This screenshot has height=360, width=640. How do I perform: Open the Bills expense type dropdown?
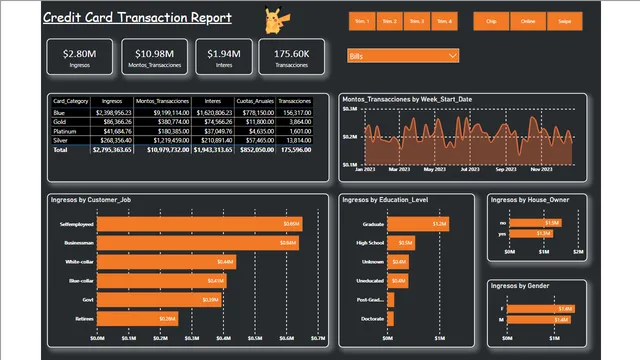point(403,56)
